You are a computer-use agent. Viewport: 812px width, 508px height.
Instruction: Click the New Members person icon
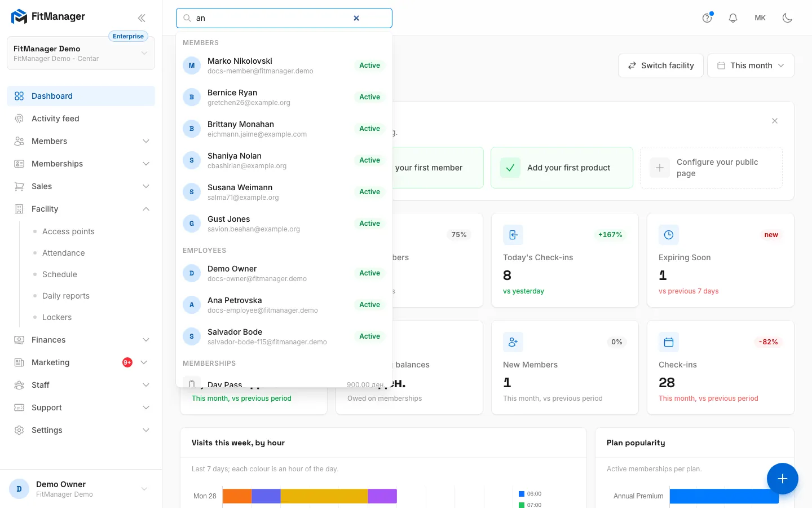click(513, 342)
